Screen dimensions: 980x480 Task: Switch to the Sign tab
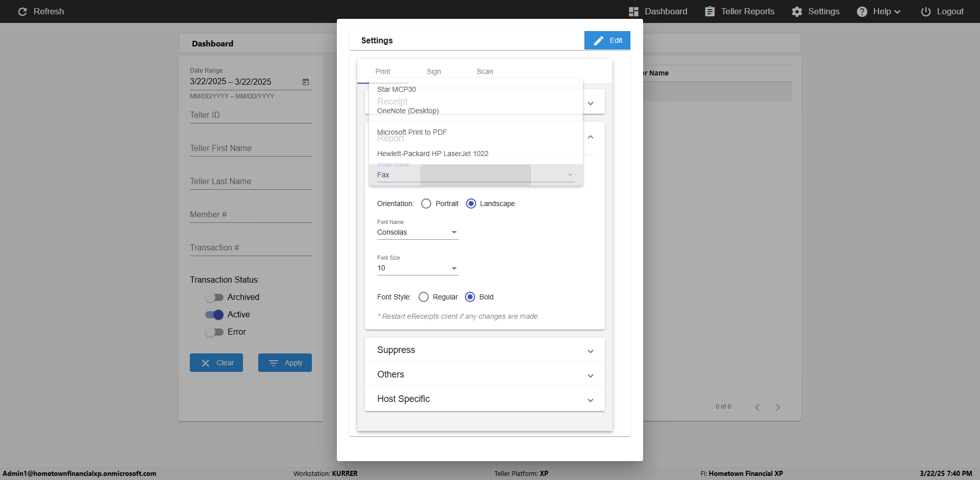pyautogui.click(x=433, y=71)
